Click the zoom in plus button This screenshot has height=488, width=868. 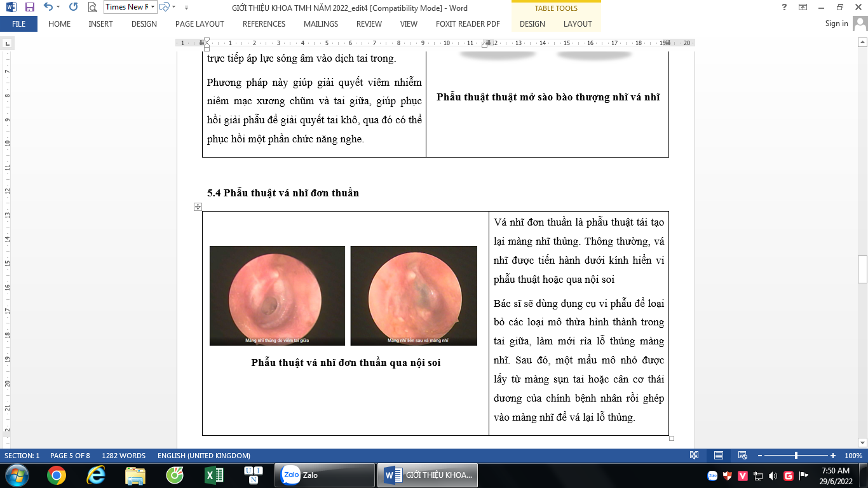[833, 456]
